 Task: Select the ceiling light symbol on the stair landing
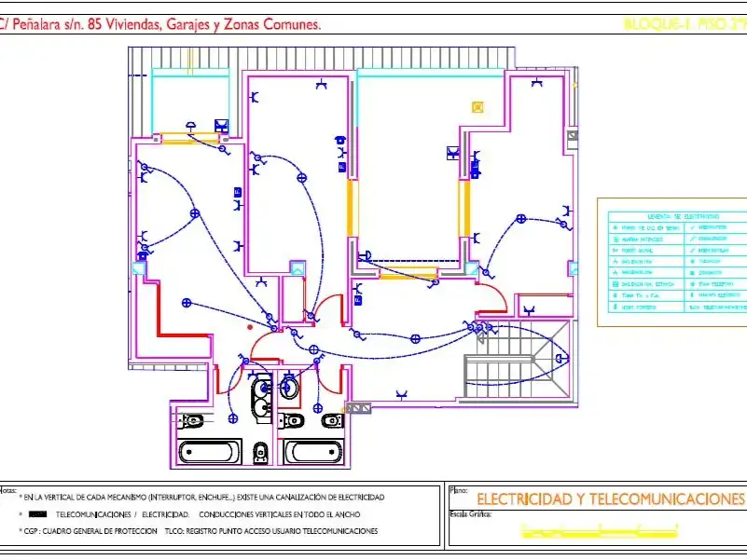pyautogui.click(x=561, y=358)
